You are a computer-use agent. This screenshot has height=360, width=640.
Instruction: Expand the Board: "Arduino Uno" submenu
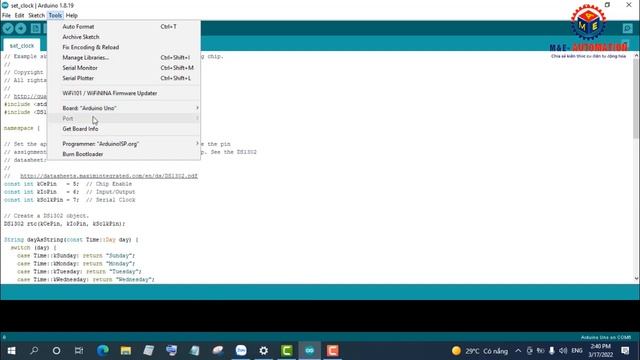124,108
